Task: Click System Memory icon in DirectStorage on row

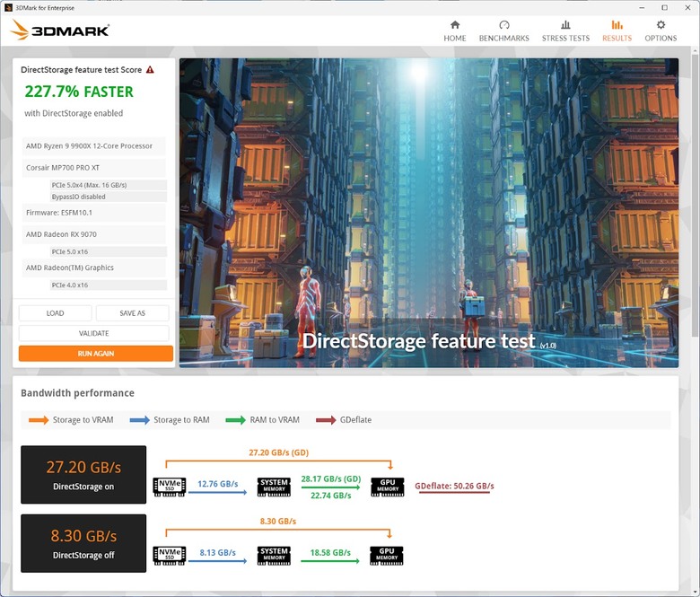Action: click(x=274, y=487)
